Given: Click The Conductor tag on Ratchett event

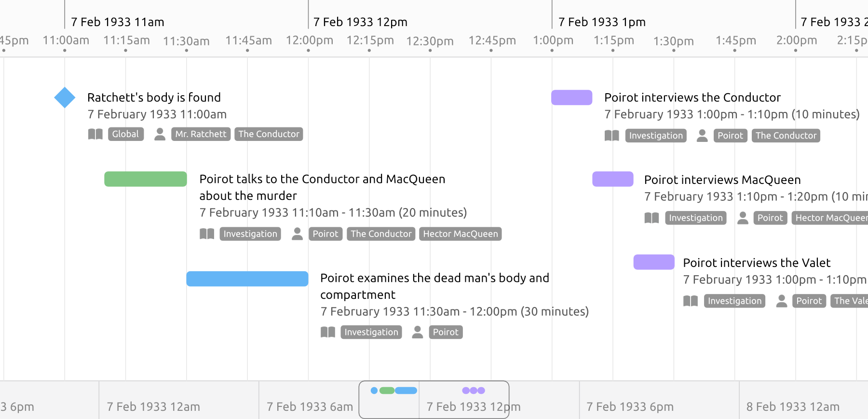Looking at the screenshot, I should (x=269, y=134).
